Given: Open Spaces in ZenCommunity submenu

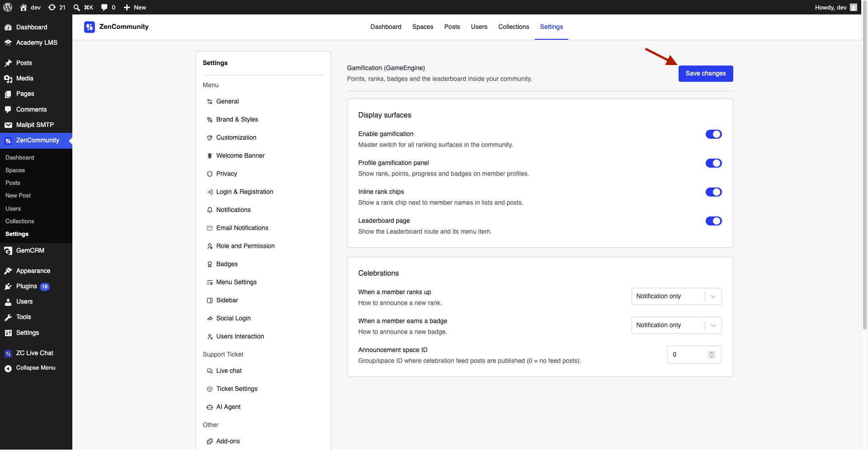Looking at the screenshot, I should pos(15,170).
